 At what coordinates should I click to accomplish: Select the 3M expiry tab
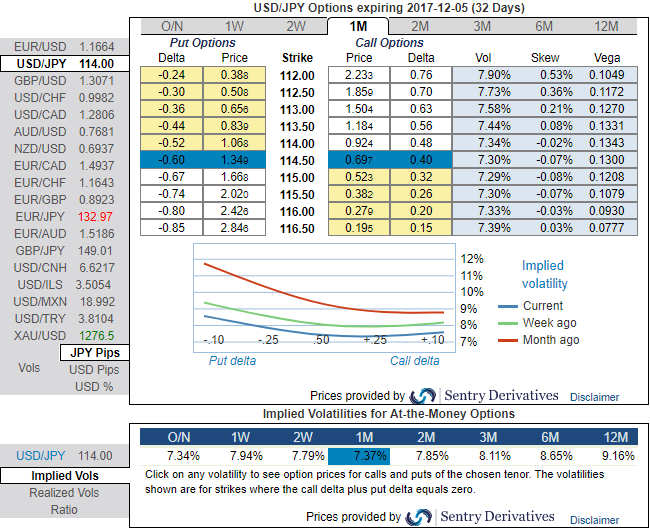482,27
